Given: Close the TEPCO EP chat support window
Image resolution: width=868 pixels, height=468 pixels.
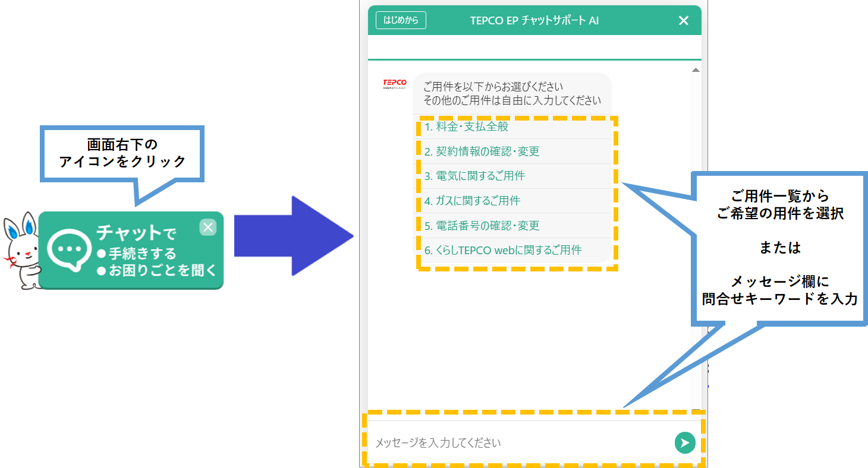Looking at the screenshot, I should click(x=684, y=21).
